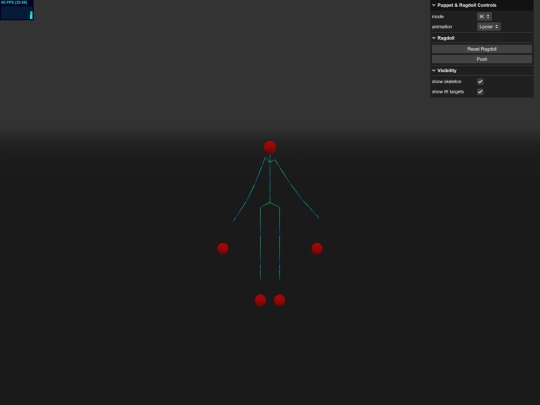Viewport: 540px width, 405px height.
Task: Collapse the Puppet & Ragdoll Controls panel
Action: coord(482,5)
